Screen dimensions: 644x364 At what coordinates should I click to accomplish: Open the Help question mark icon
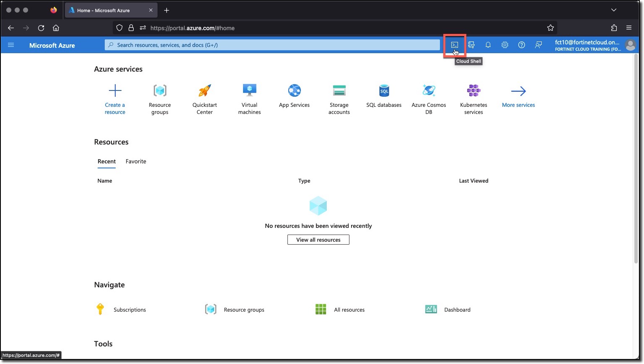click(522, 45)
